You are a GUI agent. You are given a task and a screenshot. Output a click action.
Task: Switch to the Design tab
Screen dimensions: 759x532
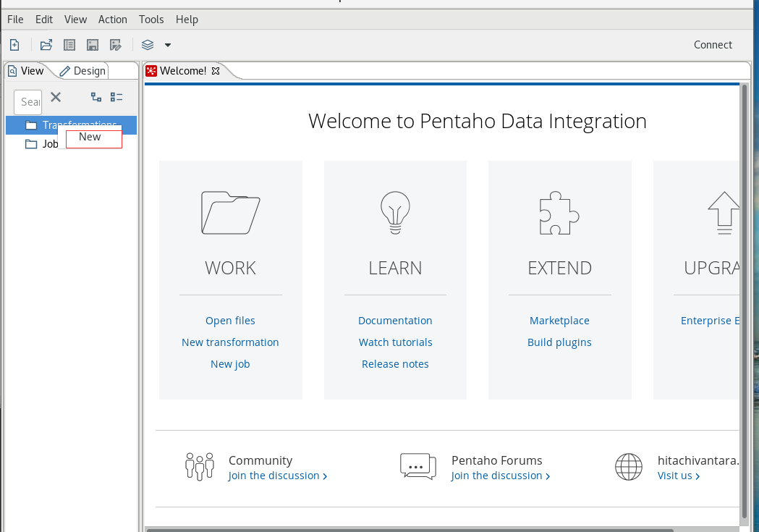82,71
